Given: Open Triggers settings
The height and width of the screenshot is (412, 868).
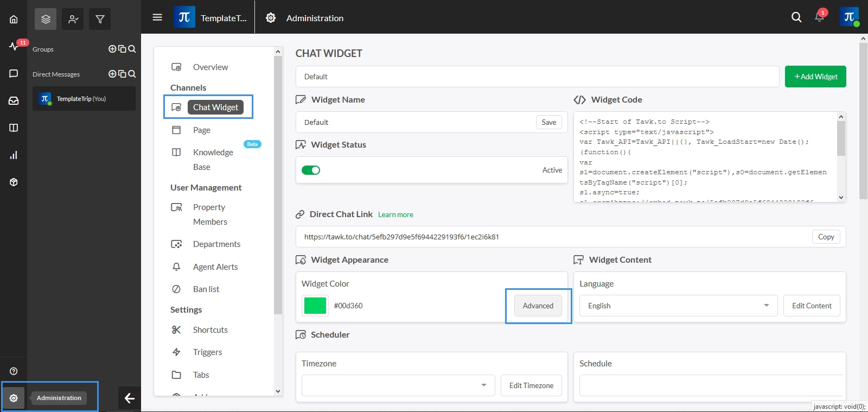Looking at the screenshot, I should (x=207, y=352).
